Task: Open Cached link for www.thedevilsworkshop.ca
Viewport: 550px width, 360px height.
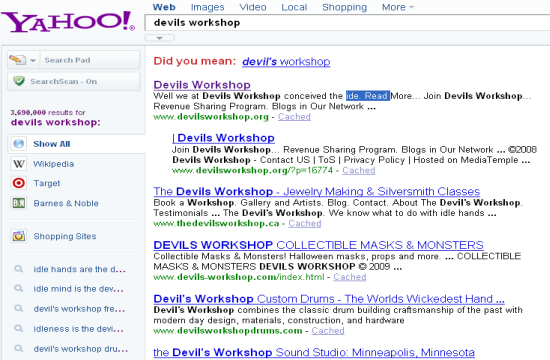Action: pyautogui.click(x=305, y=224)
